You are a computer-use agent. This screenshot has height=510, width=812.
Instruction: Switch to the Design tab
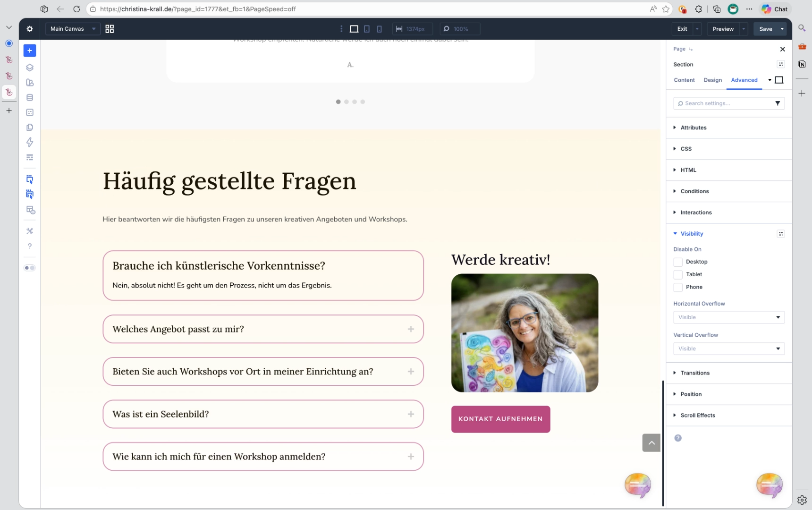712,80
